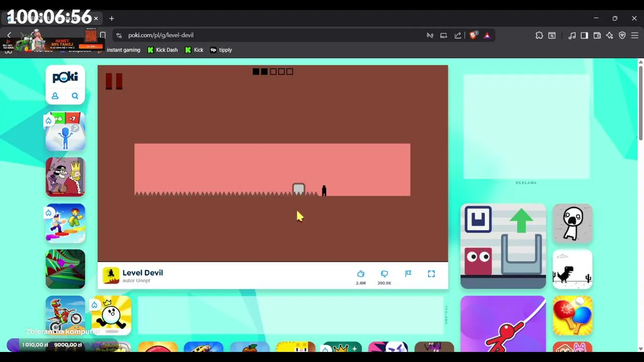Open Leo AI sparkle icon

pos(610,35)
